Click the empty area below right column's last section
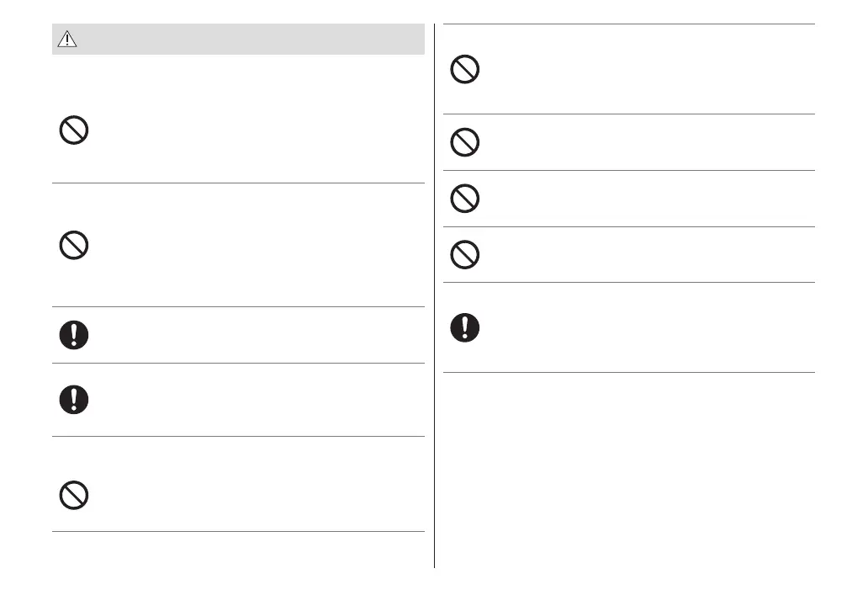Viewport: 868px width, 611px height. pyautogui.click(x=629, y=471)
